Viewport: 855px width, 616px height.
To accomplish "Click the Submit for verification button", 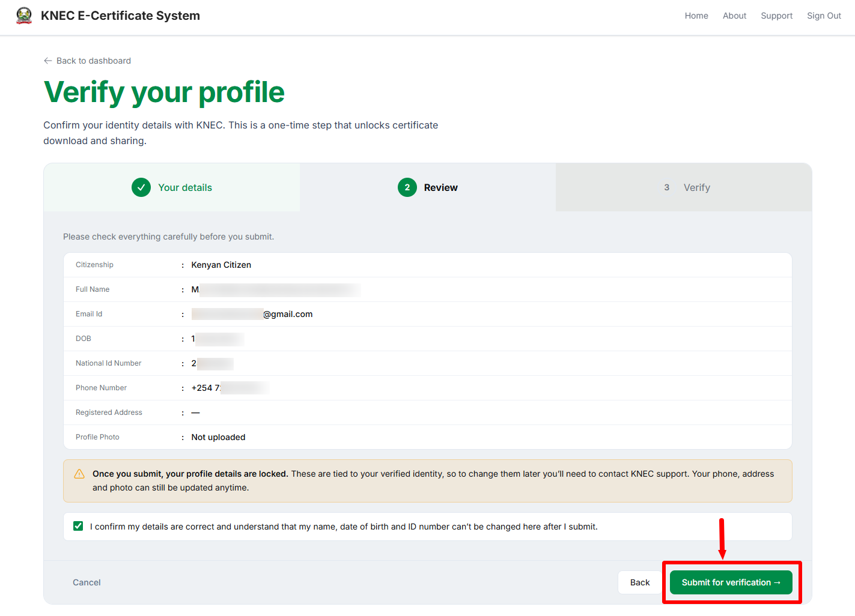I will click(x=731, y=582).
